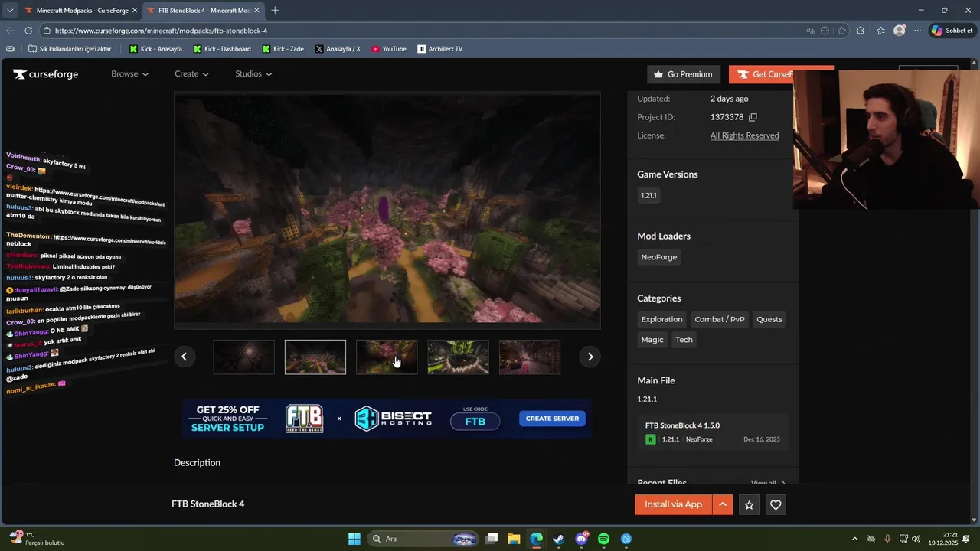The width and height of the screenshot is (980, 551).
Task: Copy the Project ID 1373378
Action: pyautogui.click(x=753, y=117)
